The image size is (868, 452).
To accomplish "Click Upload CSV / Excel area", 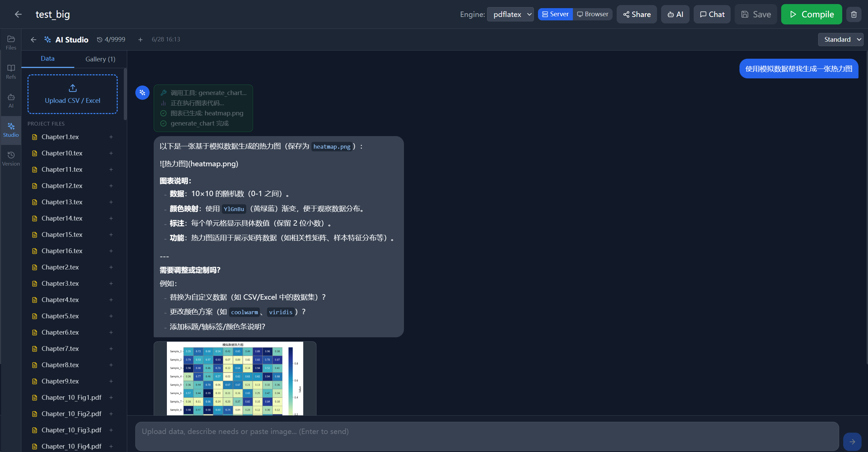I will [73, 94].
